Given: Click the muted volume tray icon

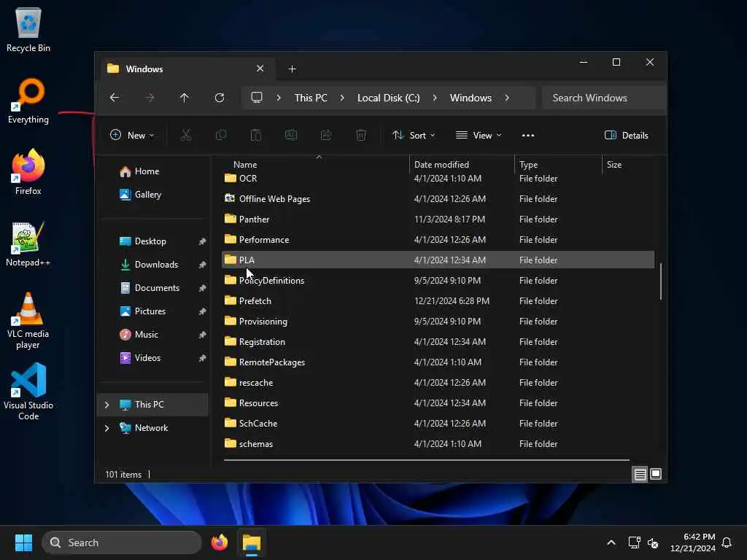Looking at the screenshot, I should tap(653, 542).
